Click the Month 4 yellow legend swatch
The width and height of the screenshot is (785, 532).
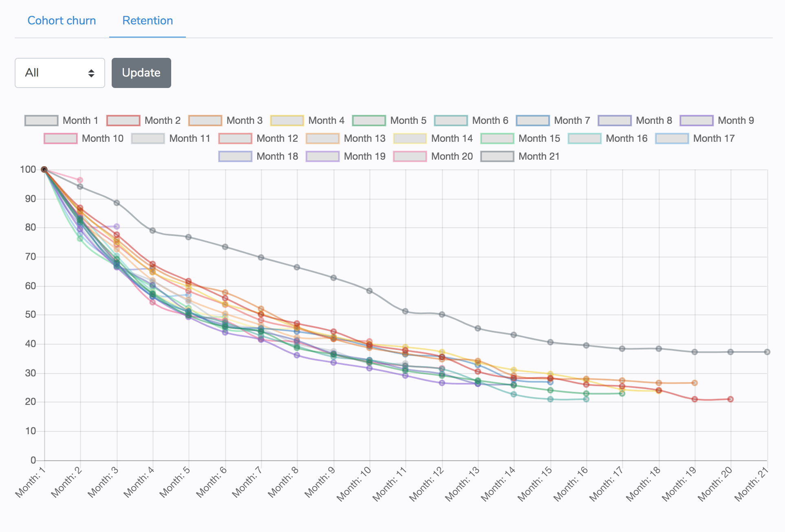point(287,121)
